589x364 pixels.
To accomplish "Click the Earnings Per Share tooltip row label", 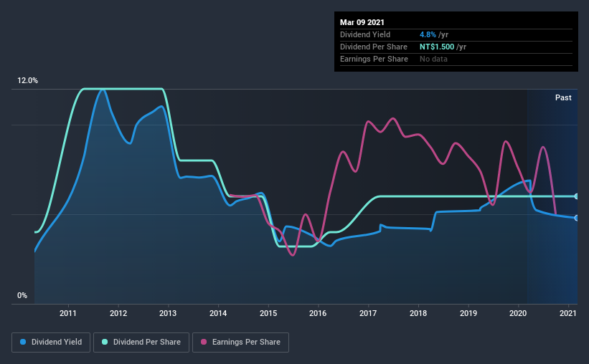I will click(374, 59).
